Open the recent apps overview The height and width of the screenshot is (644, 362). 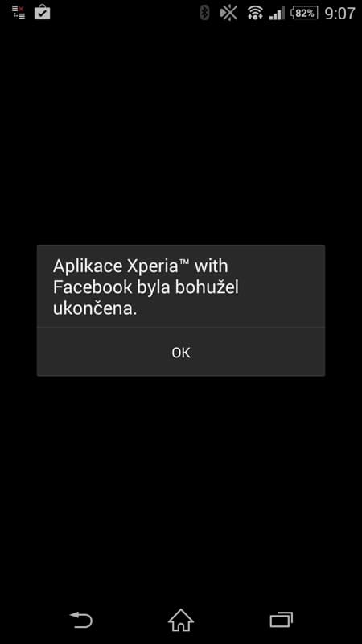click(x=281, y=620)
